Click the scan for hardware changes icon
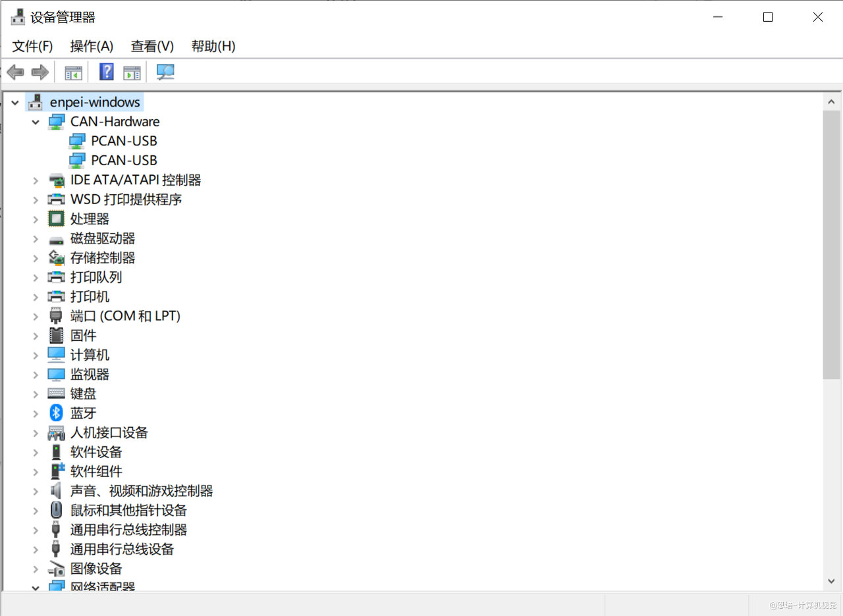This screenshot has width=843, height=616. 165,72
